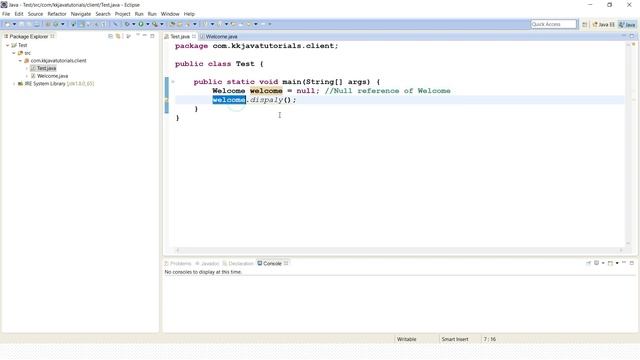640x360 pixels.
Task: Open the New file dropdown arrow
Action: click(x=14, y=24)
